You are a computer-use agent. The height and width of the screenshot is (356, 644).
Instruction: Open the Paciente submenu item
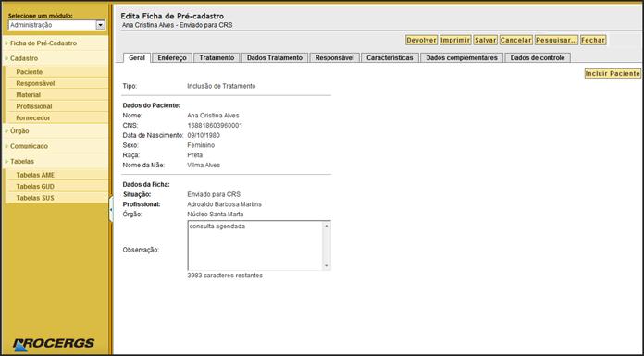pos(30,72)
